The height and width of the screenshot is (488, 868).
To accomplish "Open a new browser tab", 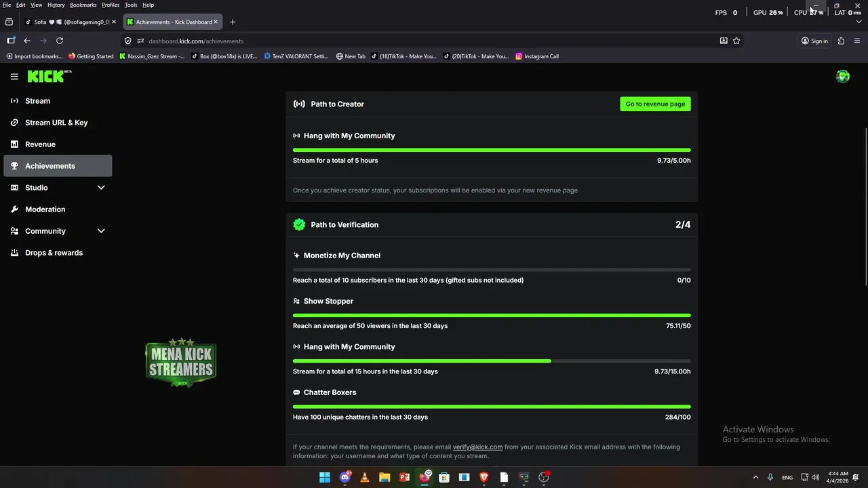I will pyautogui.click(x=233, y=22).
